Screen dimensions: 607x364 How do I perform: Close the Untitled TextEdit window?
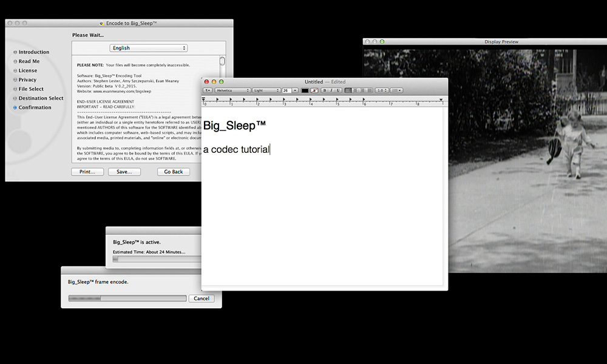point(206,82)
